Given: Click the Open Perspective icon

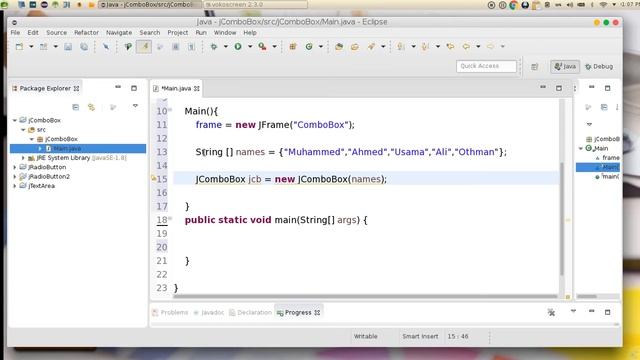Looking at the screenshot, I should tap(535, 67).
